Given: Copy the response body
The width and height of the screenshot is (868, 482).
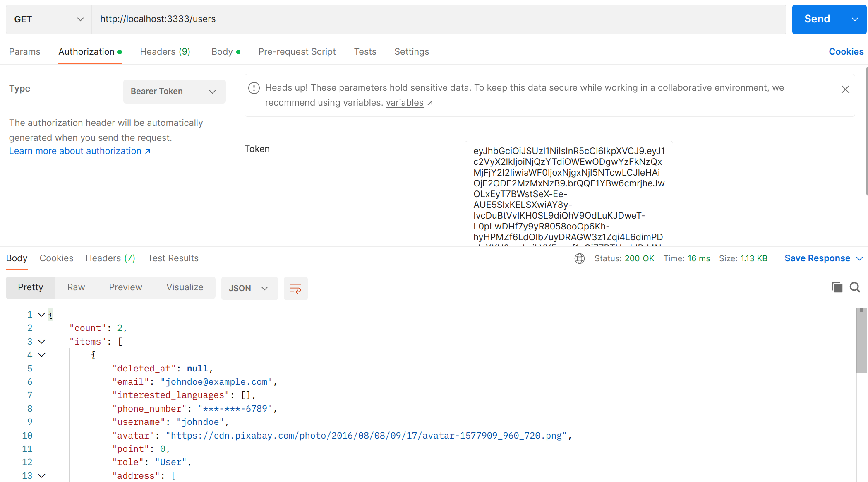Looking at the screenshot, I should pos(837,287).
